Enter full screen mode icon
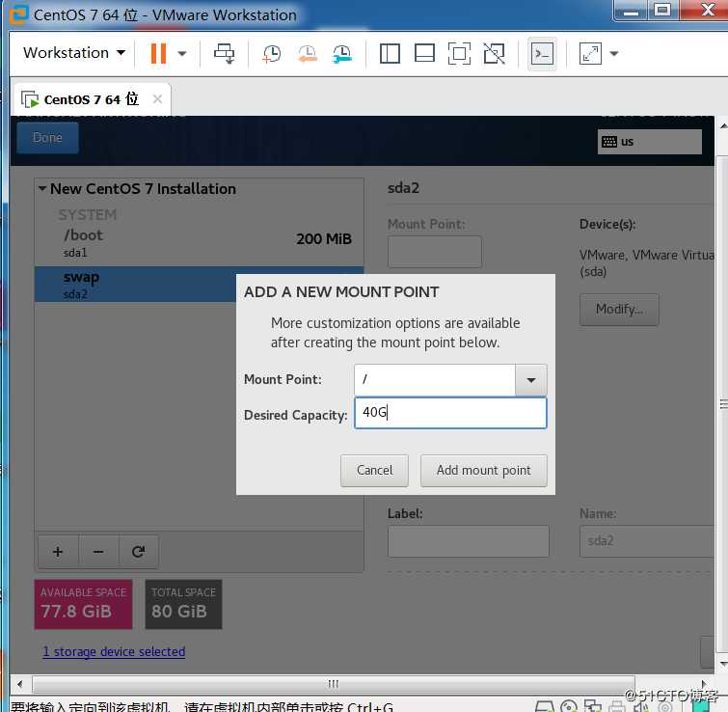The height and width of the screenshot is (712, 728). point(459,53)
